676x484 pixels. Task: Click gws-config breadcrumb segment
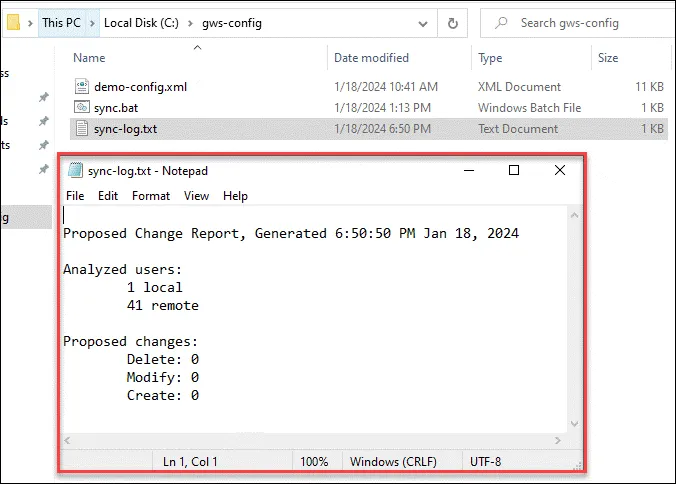(232, 23)
